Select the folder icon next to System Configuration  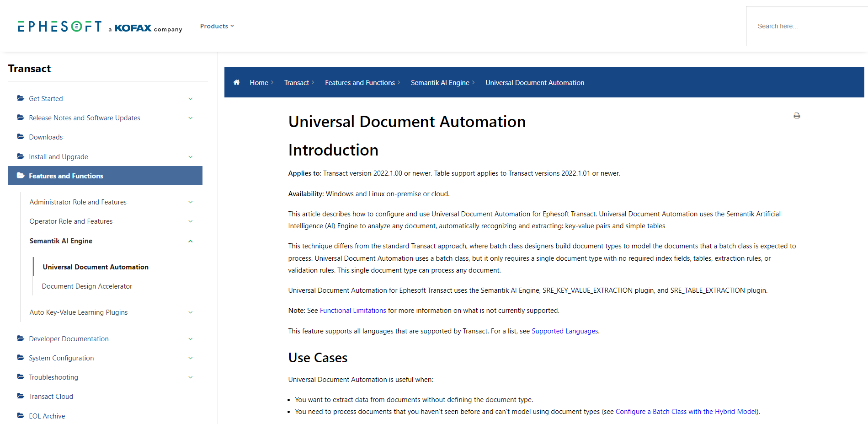click(20, 358)
